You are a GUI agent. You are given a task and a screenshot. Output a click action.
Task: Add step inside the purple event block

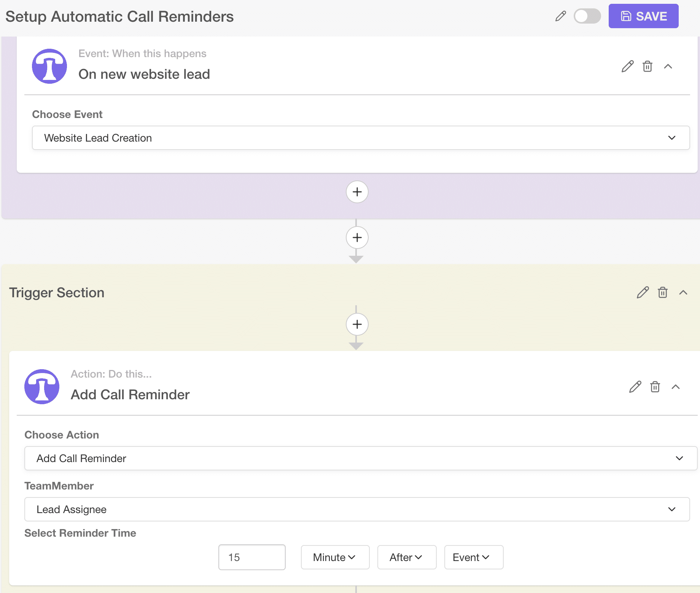tap(357, 192)
